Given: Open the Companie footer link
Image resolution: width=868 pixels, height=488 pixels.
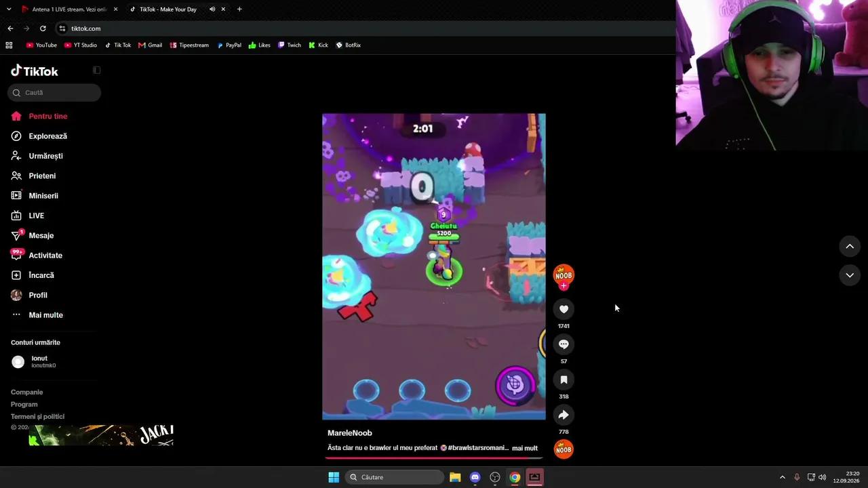Looking at the screenshot, I should point(26,392).
